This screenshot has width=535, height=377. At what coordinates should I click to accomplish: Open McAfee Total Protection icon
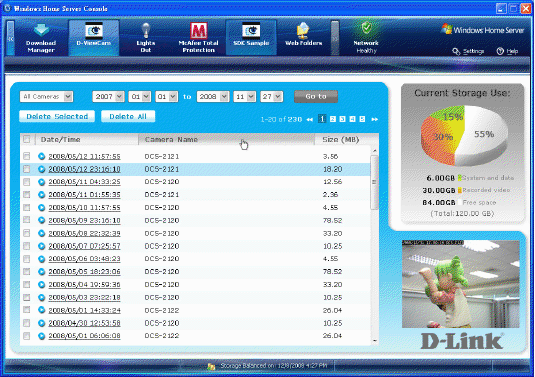199,31
